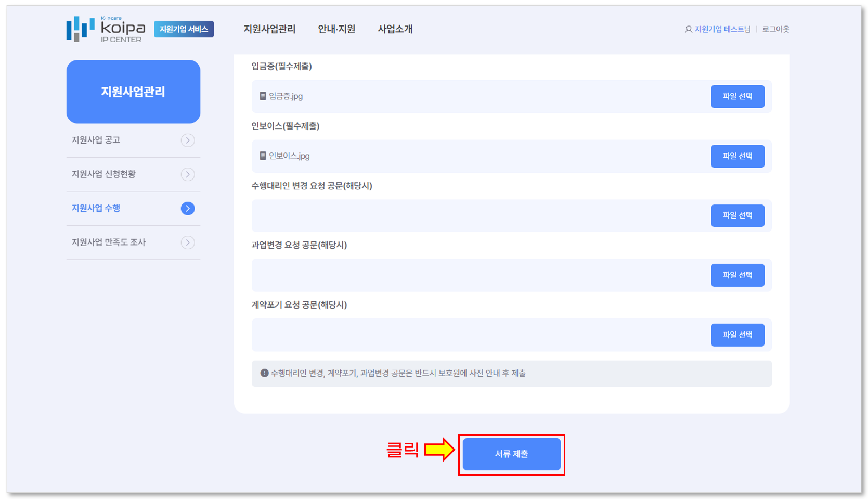Open the 사업소개 top menu
868x499 pixels.
[395, 29]
